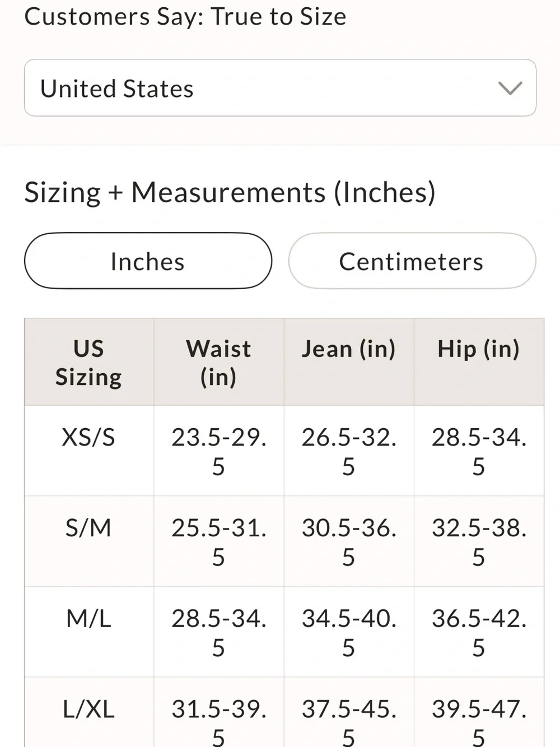Click the Sizing + Measurements (Inches) heading

click(x=230, y=192)
